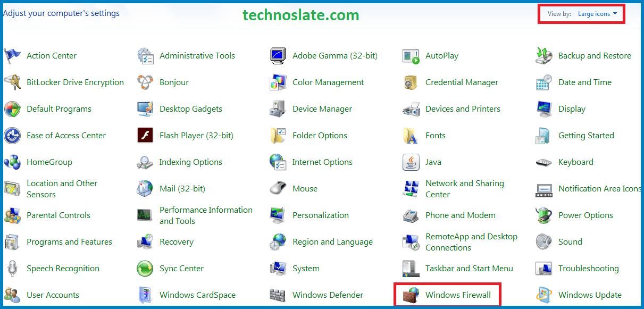This screenshot has width=644, height=309.
Task: Open Notification Area Icons link
Action: pos(600,189)
